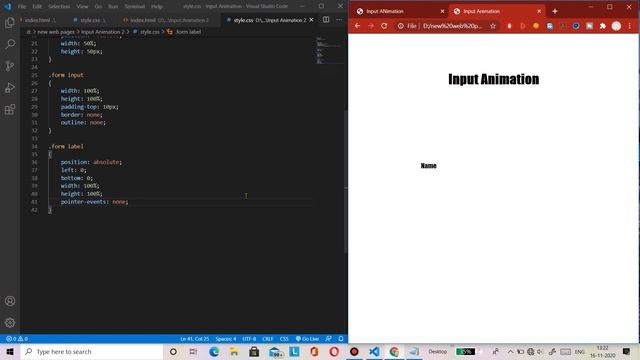The width and height of the screenshot is (640, 360).
Task: Click the Name input field on webpage
Action: tap(494, 165)
